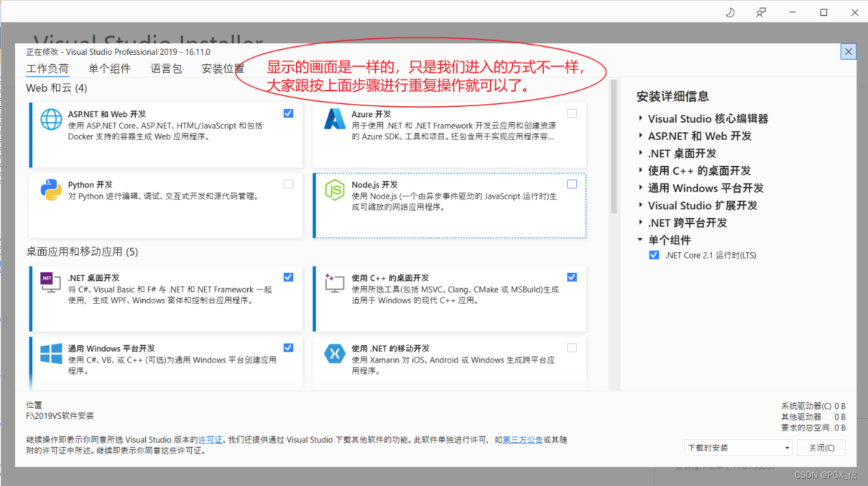Toggle the dark mode moon icon
This screenshot has height=486, width=868.
[x=730, y=12]
